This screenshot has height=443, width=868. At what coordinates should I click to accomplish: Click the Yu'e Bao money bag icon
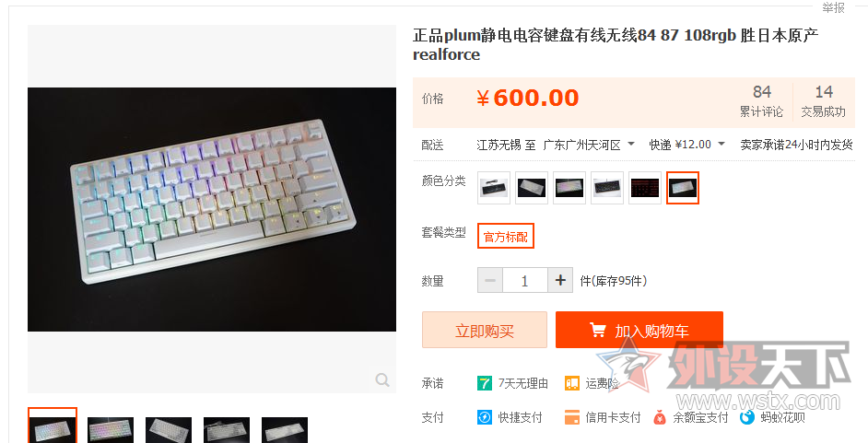pyautogui.click(x=660, y=417)
